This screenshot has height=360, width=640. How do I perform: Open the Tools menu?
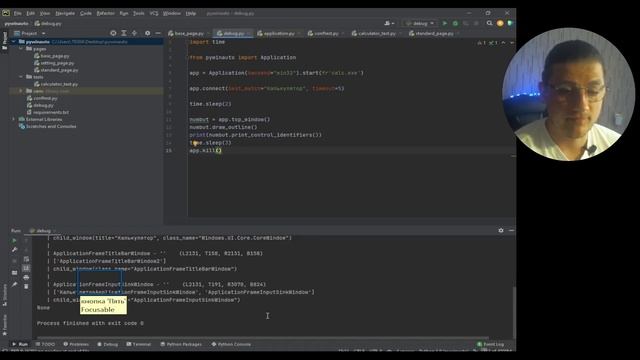click(138, 13)
